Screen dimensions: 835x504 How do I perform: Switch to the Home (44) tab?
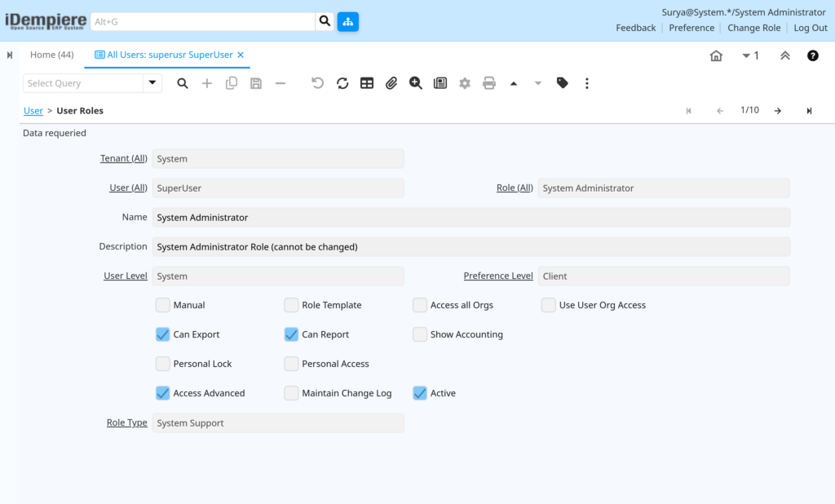pos(51,55)
